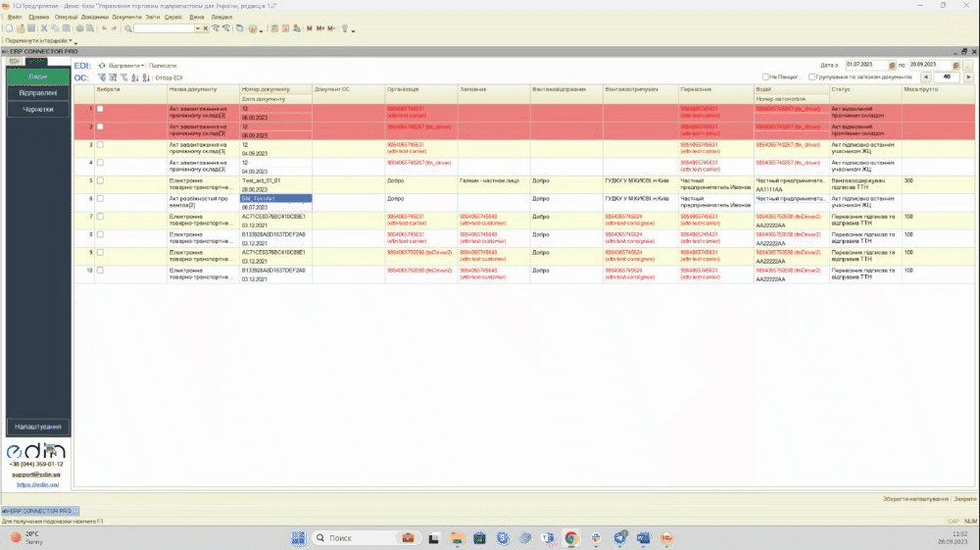Click the Cut scissors icon
The image size is (980, 550).
(x=44, y=28)
